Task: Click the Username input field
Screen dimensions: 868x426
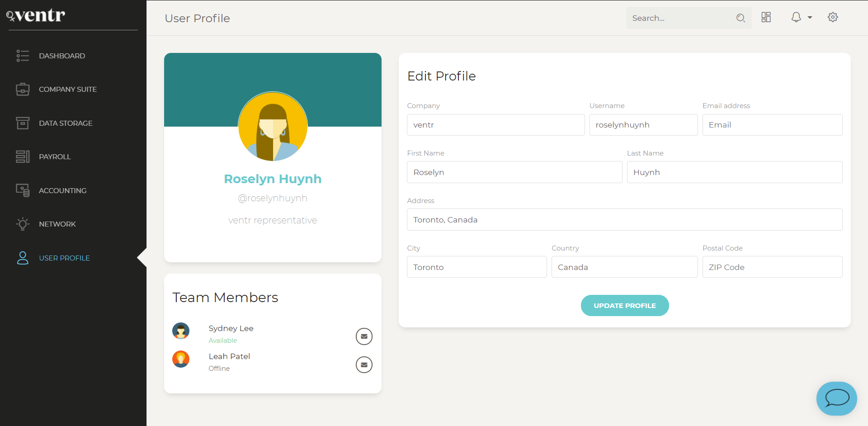Action: pos(644,125)
